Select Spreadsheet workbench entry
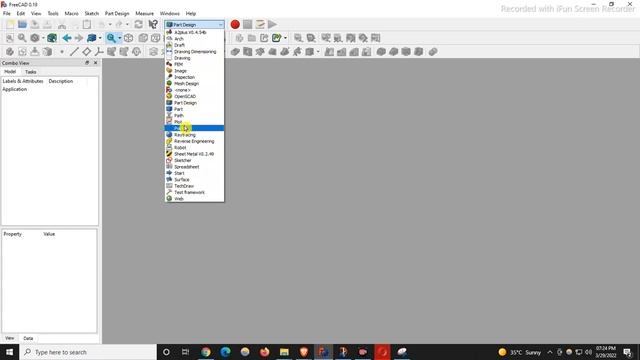The height and width of the screenshot is (360, 640). [194, 167]
